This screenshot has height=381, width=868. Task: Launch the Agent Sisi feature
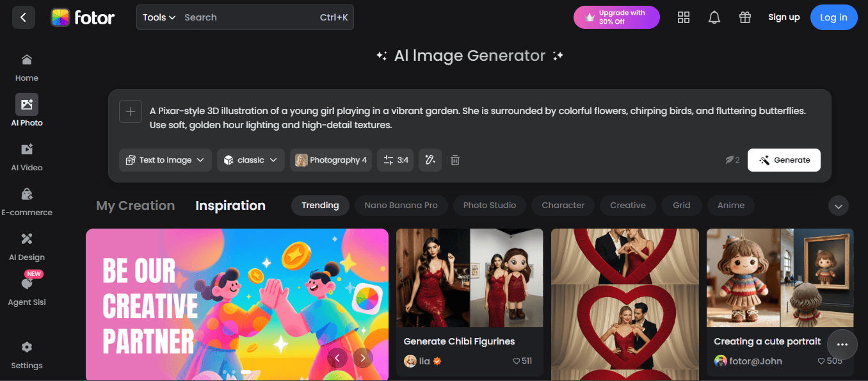tap(26, 284)
